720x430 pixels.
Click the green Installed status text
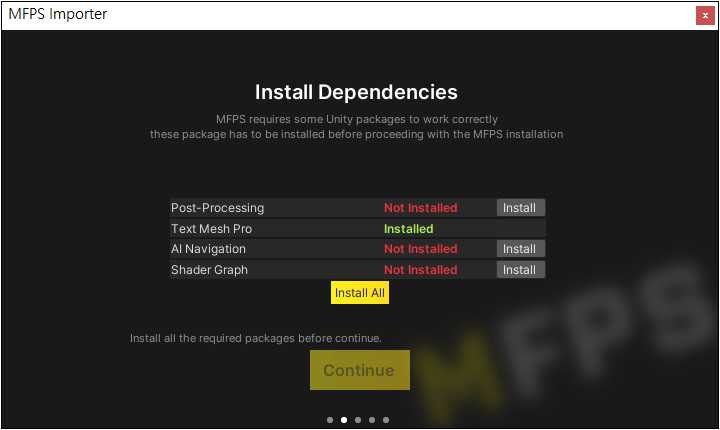coord(408,229)
